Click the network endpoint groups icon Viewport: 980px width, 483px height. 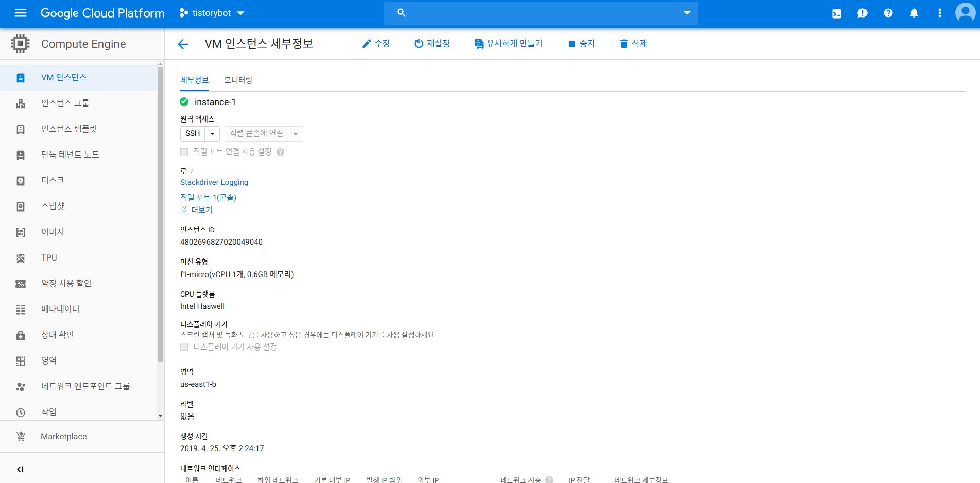point(21,387)
